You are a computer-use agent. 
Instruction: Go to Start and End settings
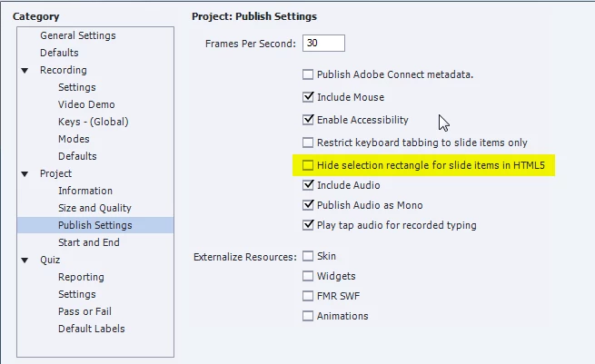tap(89, 242)
